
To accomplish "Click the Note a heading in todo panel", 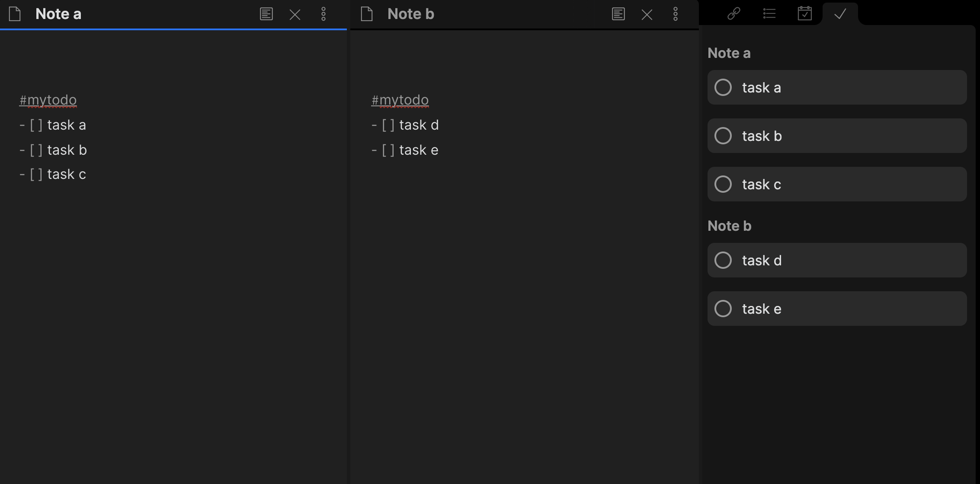I will pos(729,53).
